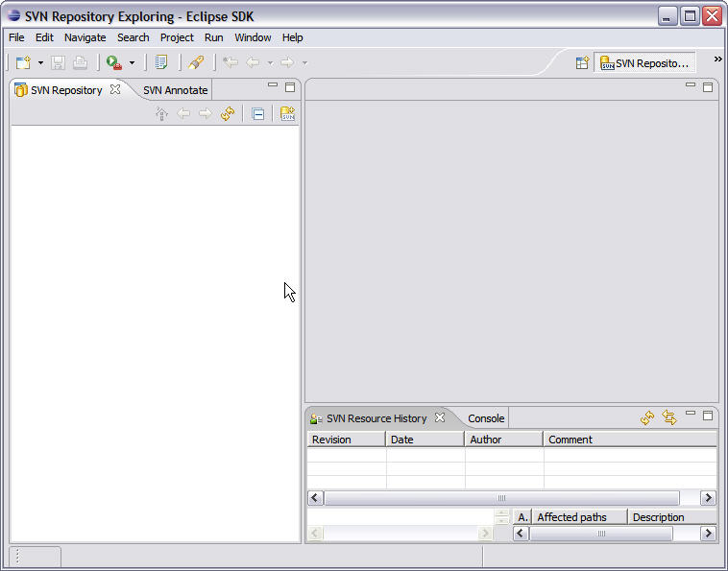Image resolution: width=728 pixels, height=571 pixels.
Task: Click the Home icon in SVN Repository view
Action: tap(161, 113)
